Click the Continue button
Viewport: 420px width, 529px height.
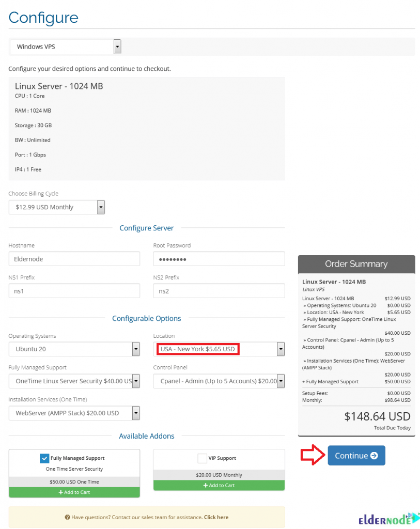tap(356, 456)
